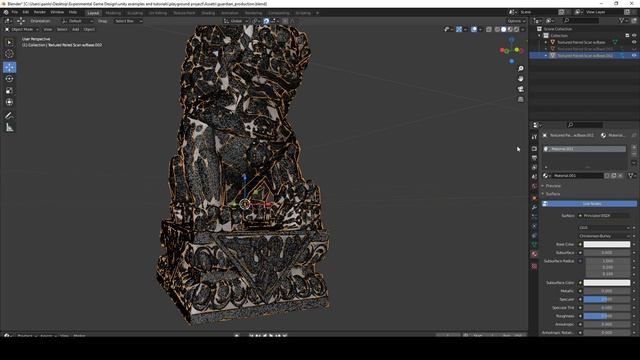Open the viewport Add menu

76,29
